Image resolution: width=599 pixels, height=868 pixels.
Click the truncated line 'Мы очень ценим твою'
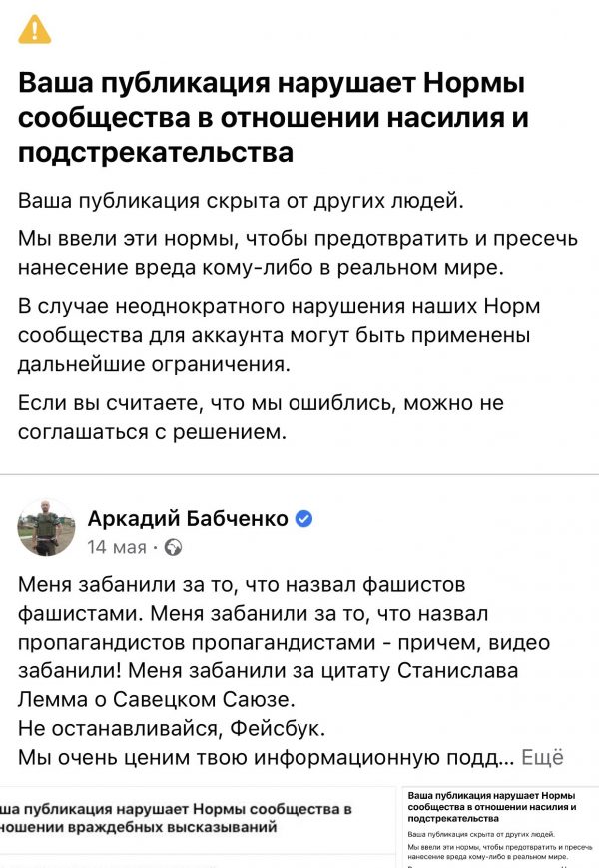point(266,758)
